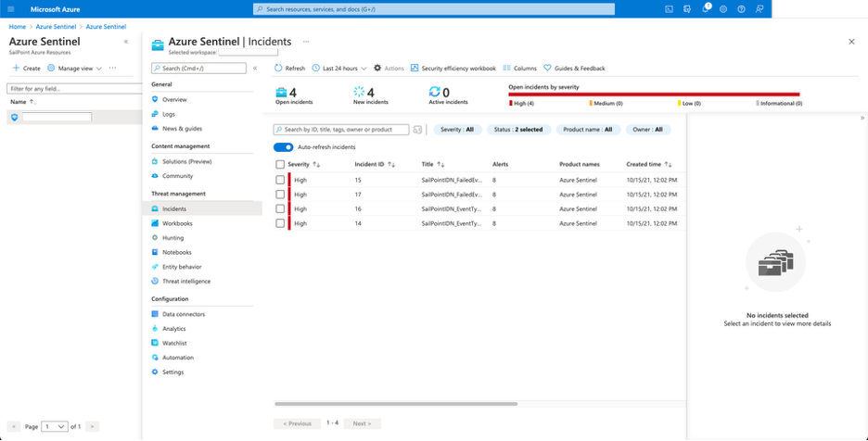Check the box for incident 15
The height and width of the screenshot is (441, 868).
tap(280, 180)
